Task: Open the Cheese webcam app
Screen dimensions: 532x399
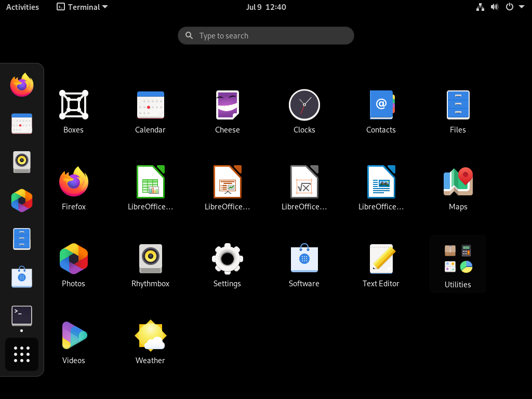Action: [x=228, y=105]
